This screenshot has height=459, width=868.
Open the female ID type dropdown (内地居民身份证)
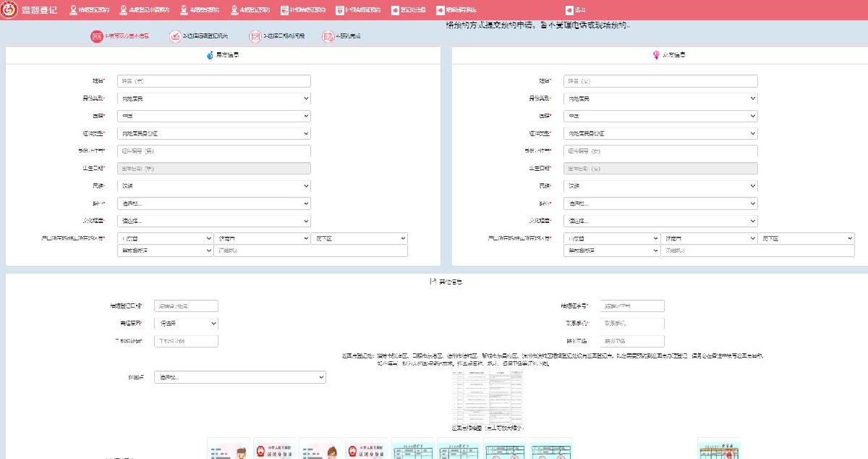(660, 133)
